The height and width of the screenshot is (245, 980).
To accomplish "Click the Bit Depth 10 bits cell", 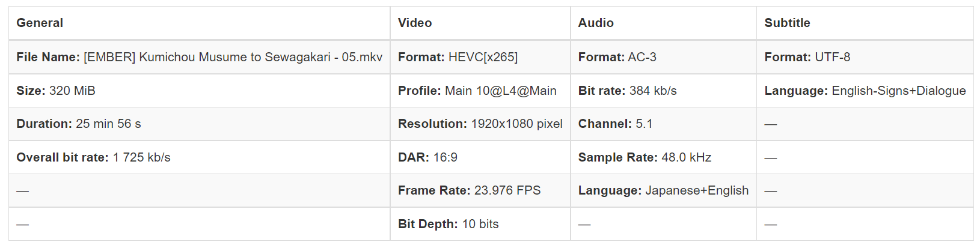I will click(448, 224).
